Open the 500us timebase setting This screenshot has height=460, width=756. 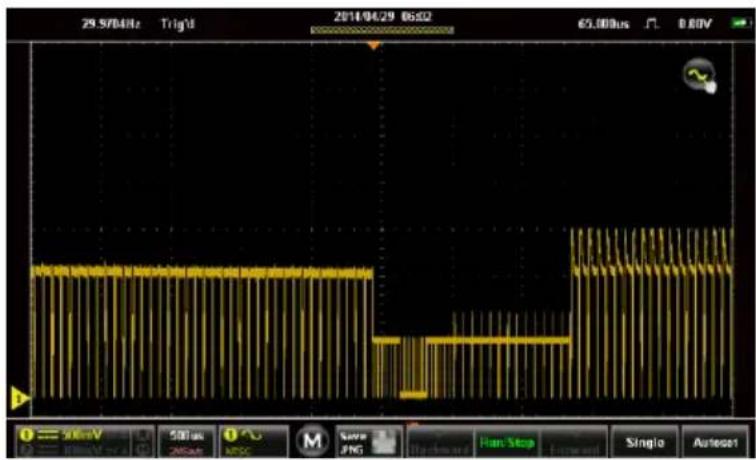tap(187, 441)
